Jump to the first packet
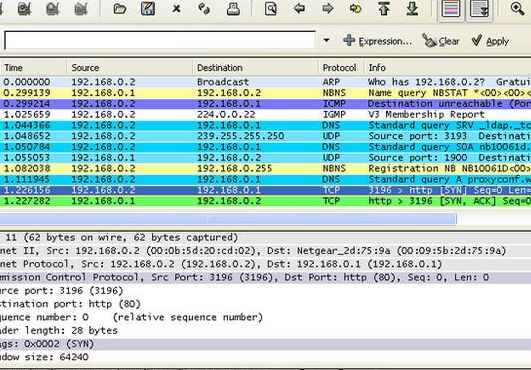 384,8
